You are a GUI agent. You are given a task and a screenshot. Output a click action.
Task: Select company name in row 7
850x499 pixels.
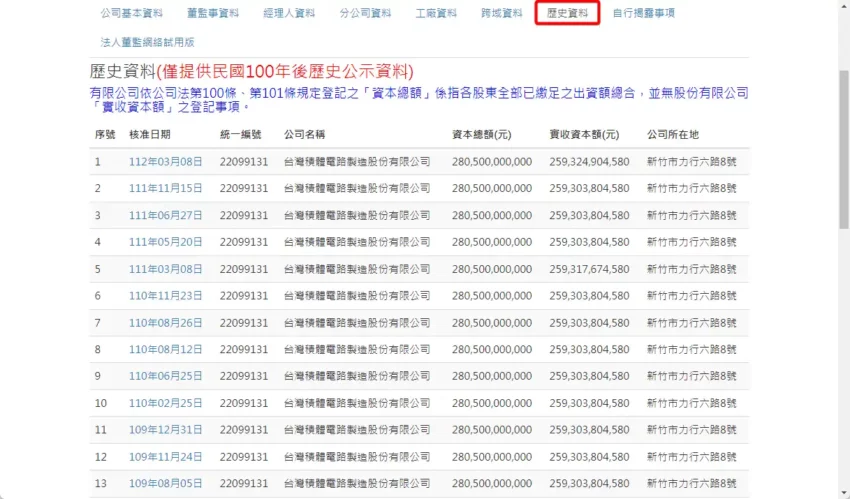(357, 322)
